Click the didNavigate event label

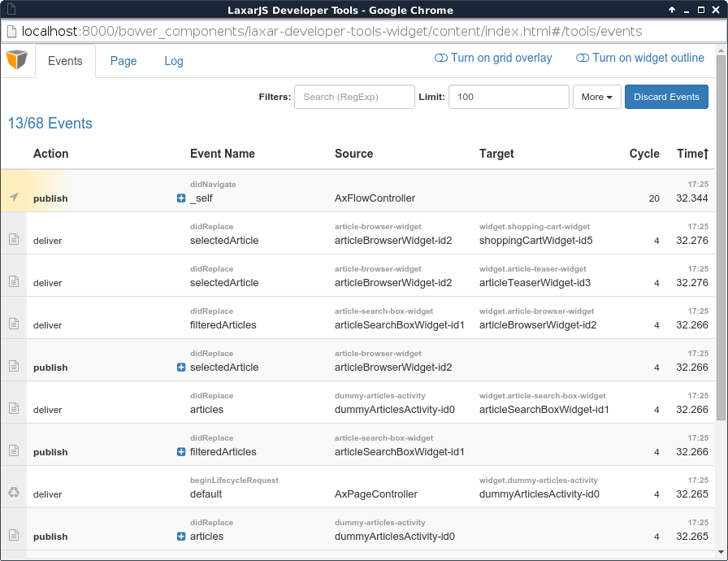pos(213,185)
